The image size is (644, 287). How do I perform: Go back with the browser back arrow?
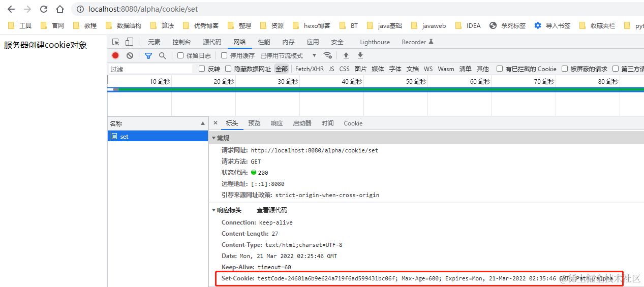11,9
